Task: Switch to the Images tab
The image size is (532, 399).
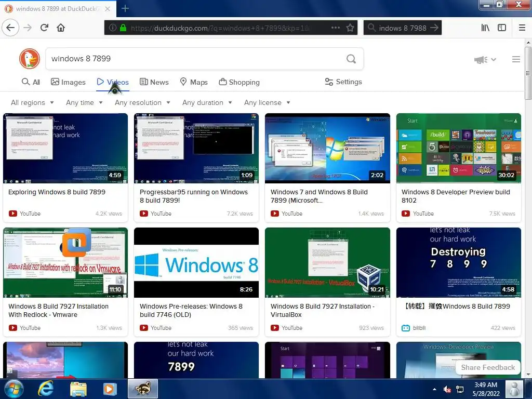Action: 68,82
